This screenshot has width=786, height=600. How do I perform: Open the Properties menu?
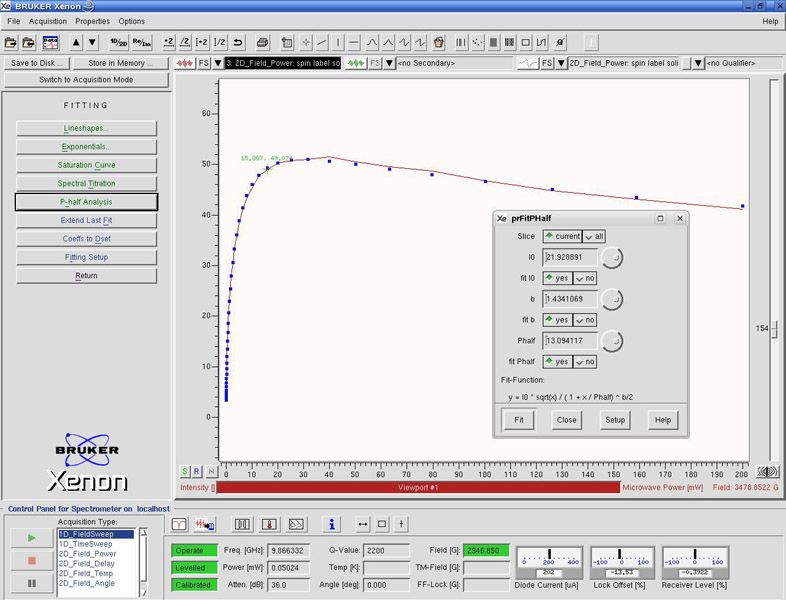[92, 21]
